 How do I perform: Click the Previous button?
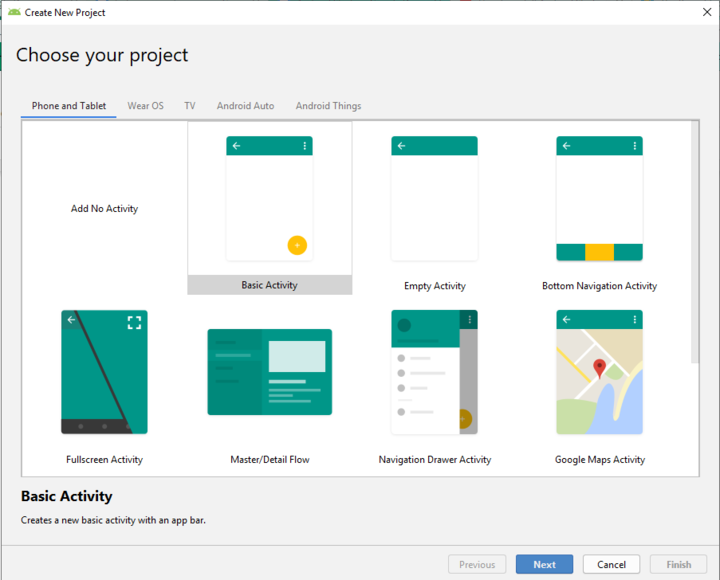click(477, 564)
